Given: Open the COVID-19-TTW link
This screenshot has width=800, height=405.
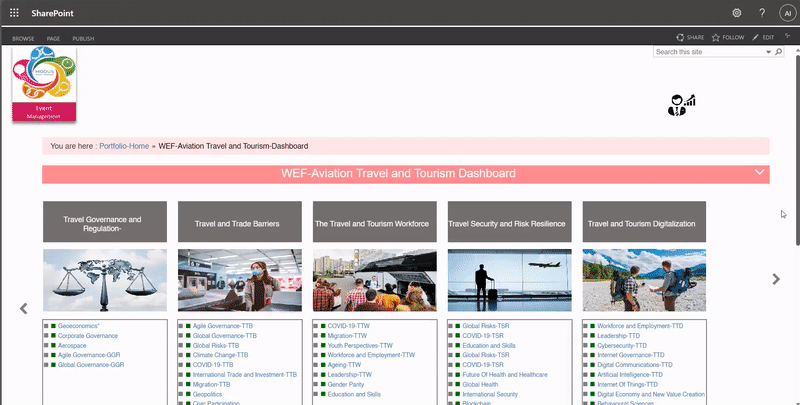Looking at the screenshot, I should pyautogui.click(x=348, y=326).
